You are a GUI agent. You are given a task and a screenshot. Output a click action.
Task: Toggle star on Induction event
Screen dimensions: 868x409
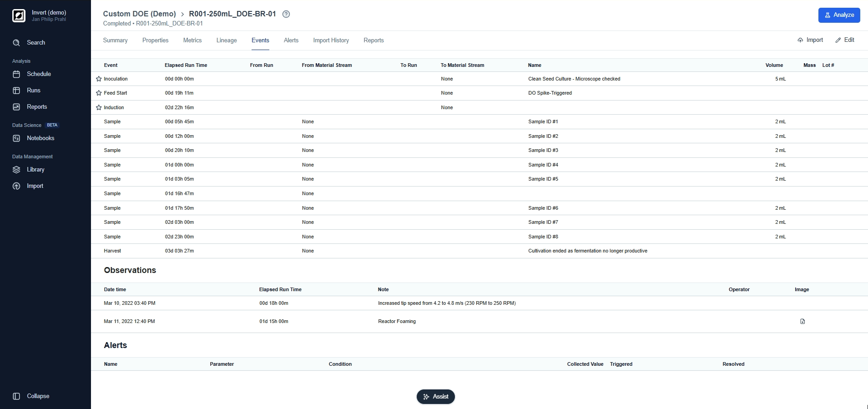click(x=99, y=107)
